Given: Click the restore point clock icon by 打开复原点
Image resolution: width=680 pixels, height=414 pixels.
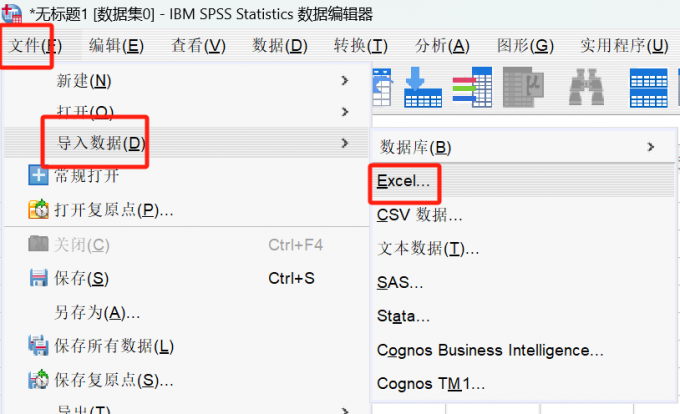Looking at the screenshot, I should pyautogui.click(x=38, y=209).
